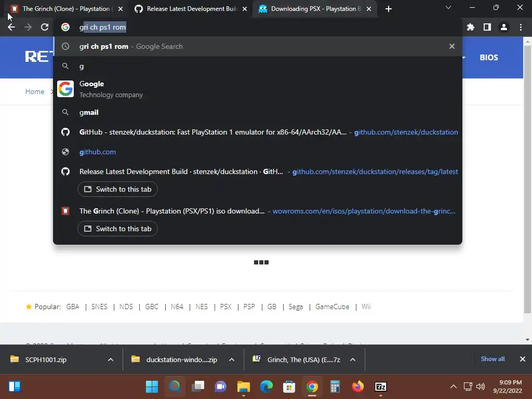Expand options for SCPH1001.zip download
The width and height of the screenshot is (532, 399).
pos(111,360)
